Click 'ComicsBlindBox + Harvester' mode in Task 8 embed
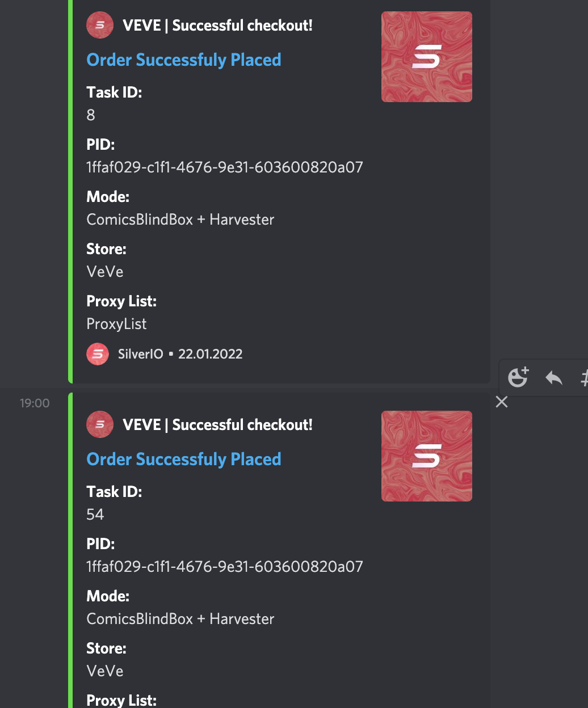588x708 pixels. [x=180, y=220]
